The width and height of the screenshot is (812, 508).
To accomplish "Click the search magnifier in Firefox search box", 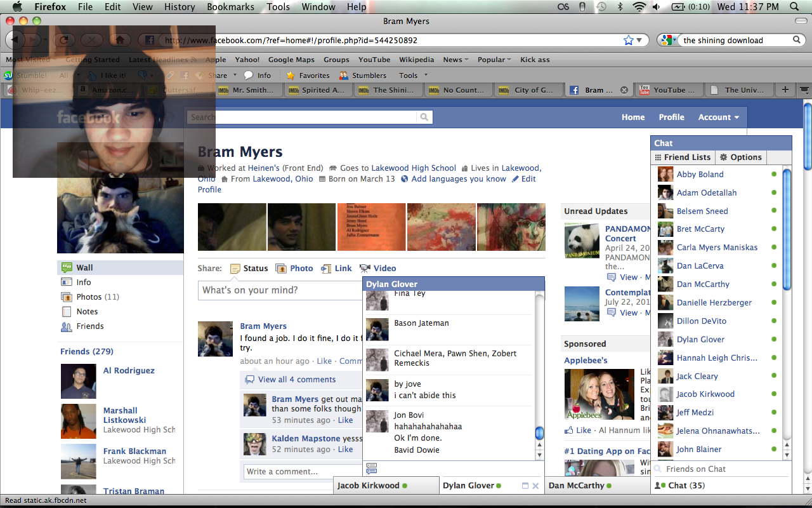I will (797, 40).
